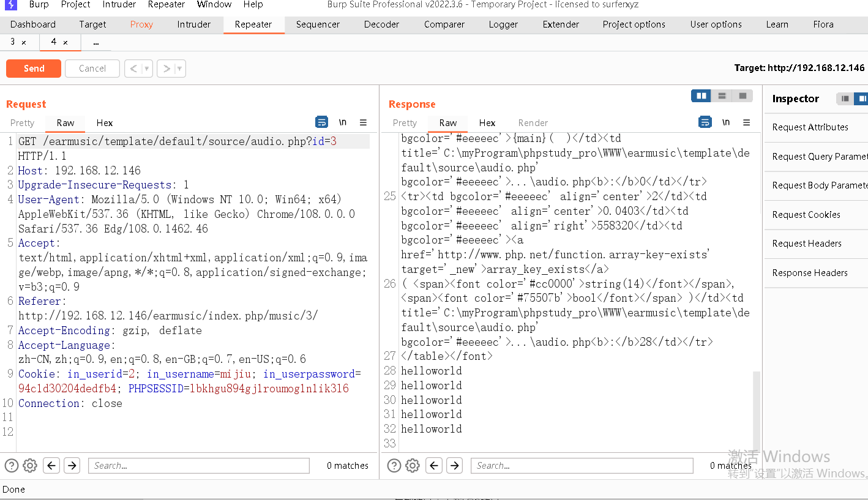Open the Project menu
This screenshot has width=868, height=500.
coord(76,4)
